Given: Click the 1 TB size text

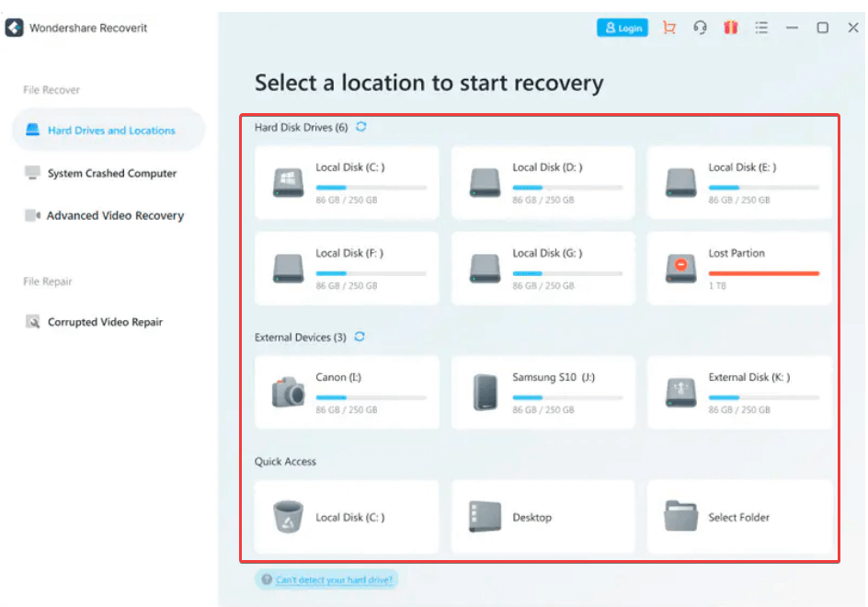Looking at the screenshot, I should (x=717, y=286).
